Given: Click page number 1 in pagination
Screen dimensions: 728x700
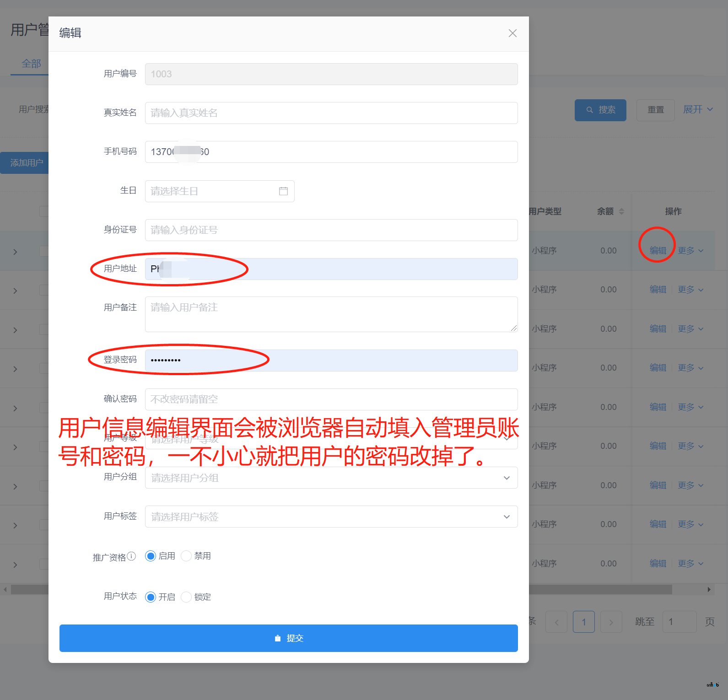Looking at the screenshot, I should (584, 622).
